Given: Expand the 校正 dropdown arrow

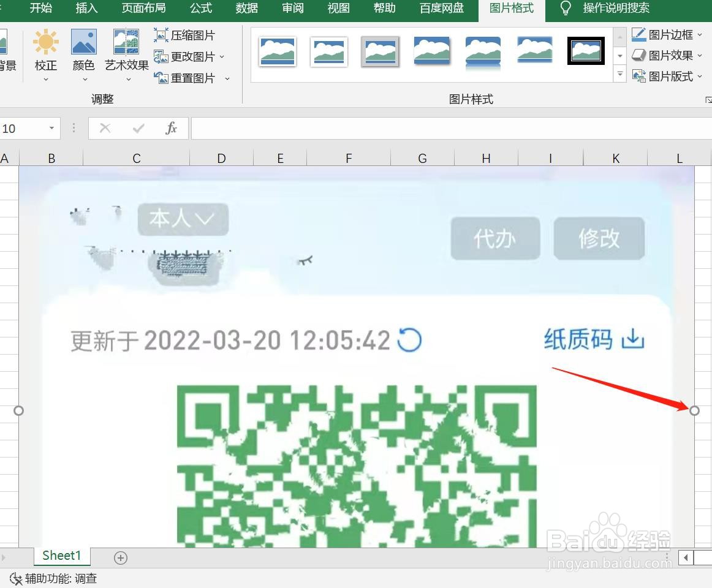Looking at the screenshot, I should click(x=46, y=80).
